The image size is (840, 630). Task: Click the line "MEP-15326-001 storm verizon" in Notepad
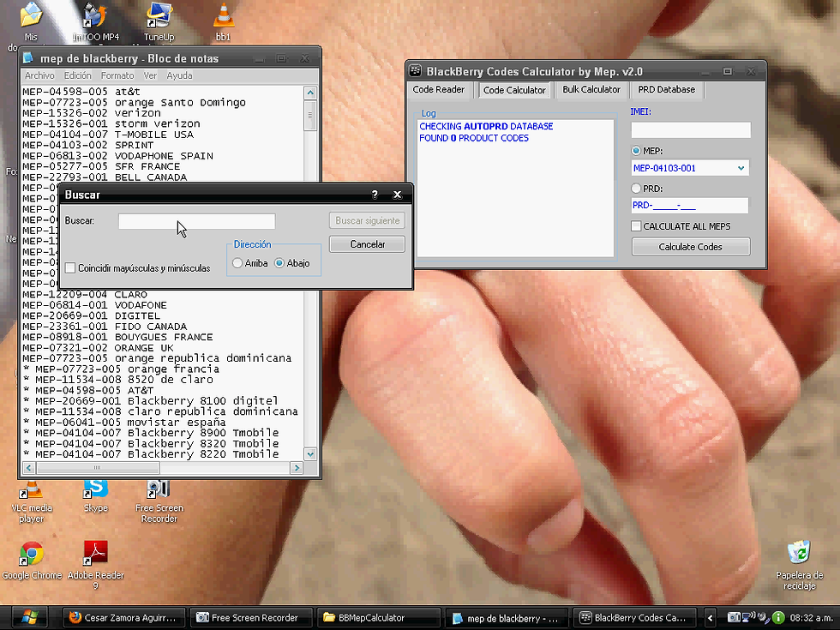point(111,123)
